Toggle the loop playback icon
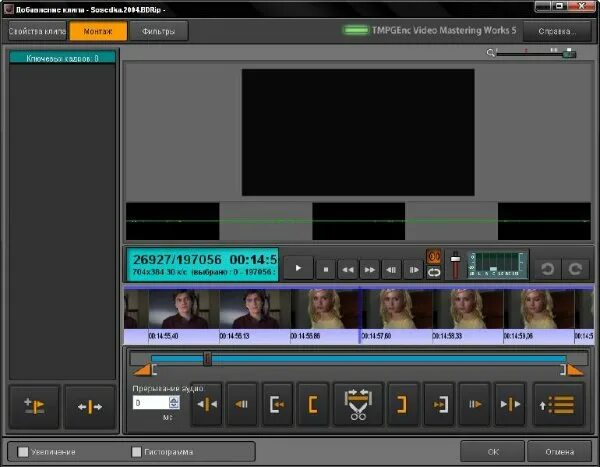Viewport: 600px width, 467px height. click(x=434, y=273)
